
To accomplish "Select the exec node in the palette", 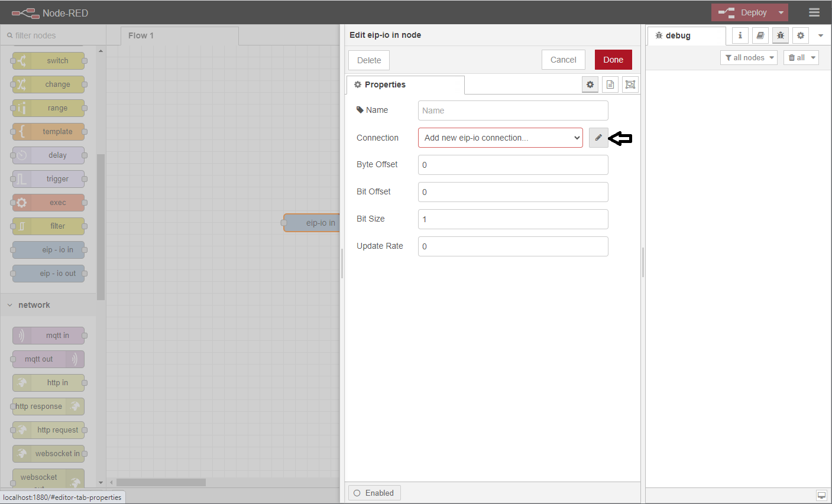I will coord(48,203).
